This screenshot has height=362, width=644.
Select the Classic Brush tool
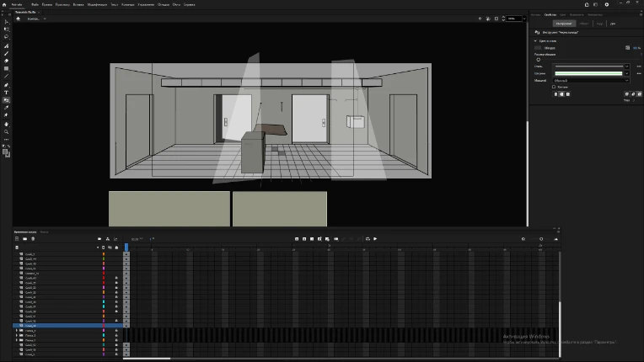click(6, 53)
